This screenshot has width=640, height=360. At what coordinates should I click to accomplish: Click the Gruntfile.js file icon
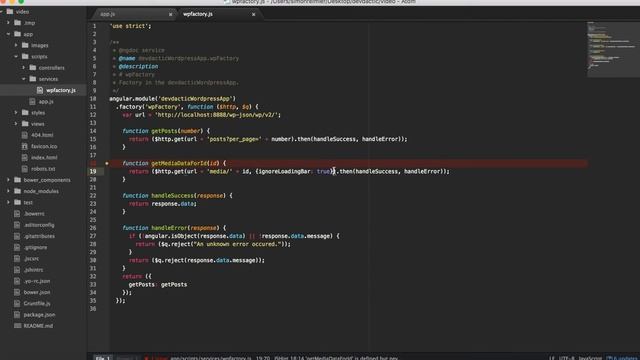(x=17, y=303)
